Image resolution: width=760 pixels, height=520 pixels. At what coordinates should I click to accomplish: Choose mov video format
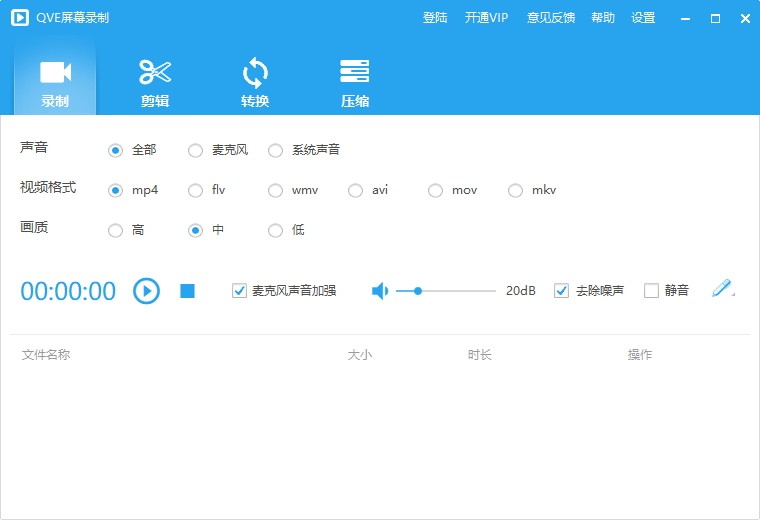pyautogui.click(x=435, y=190)
